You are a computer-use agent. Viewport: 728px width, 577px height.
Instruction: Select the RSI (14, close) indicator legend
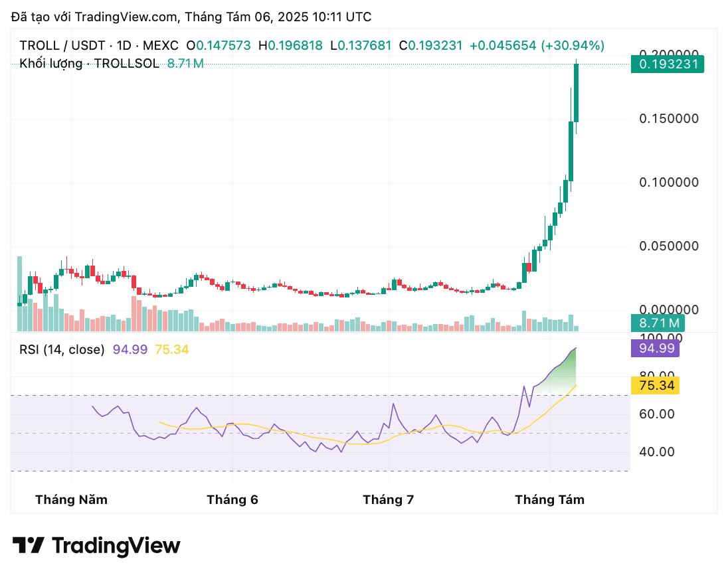click(x=62, y=349)
